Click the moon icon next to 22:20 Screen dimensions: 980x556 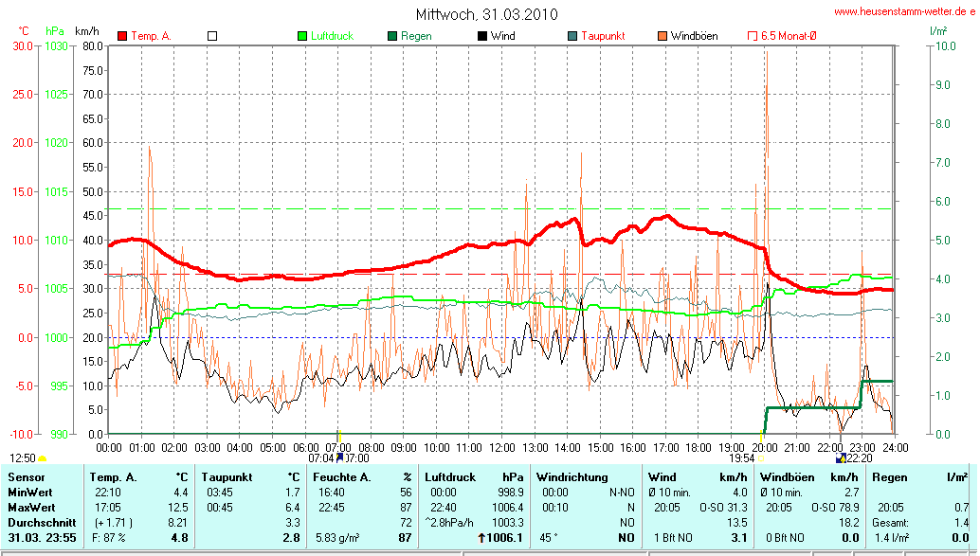click(x=841, y=458)
